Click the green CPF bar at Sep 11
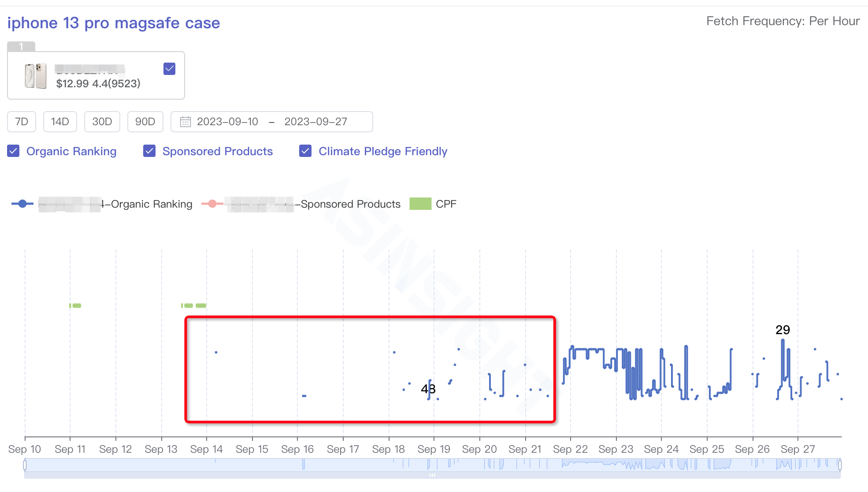The height and width of the screenshot is (492, 868). (x=75, y=306)
